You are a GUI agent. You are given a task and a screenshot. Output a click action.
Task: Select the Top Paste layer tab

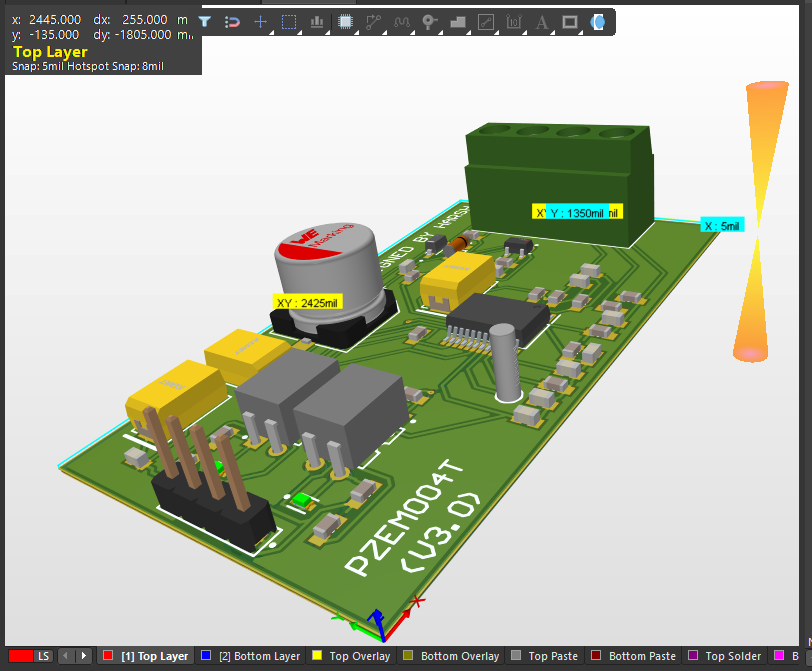pos(545,656)
